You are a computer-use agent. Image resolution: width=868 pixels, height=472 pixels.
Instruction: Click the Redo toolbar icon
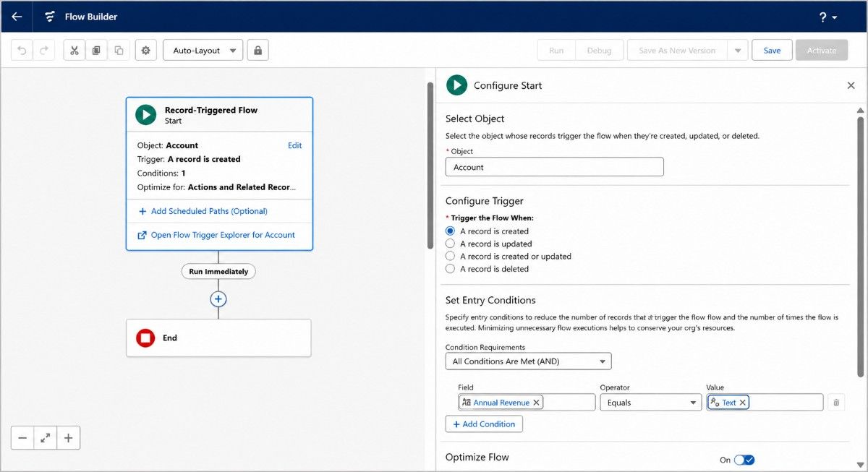[43, 51]
